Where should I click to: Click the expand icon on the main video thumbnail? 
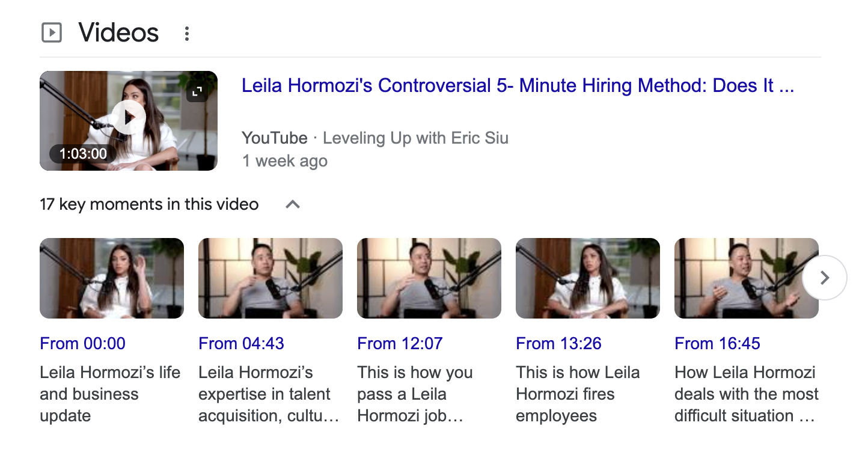pos(197,92)
